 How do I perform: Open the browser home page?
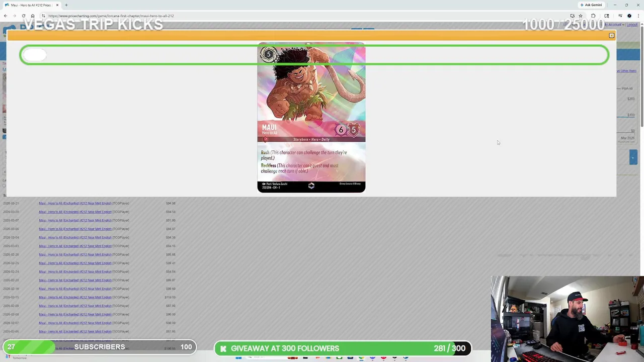[x=33, y=16]
